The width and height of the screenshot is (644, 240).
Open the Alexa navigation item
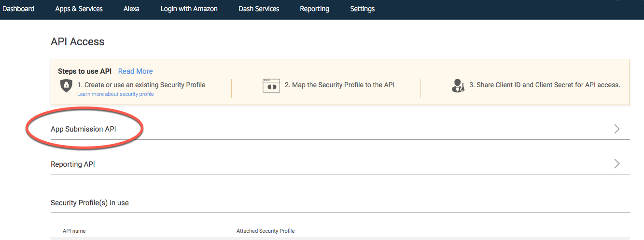pos(131,9)
